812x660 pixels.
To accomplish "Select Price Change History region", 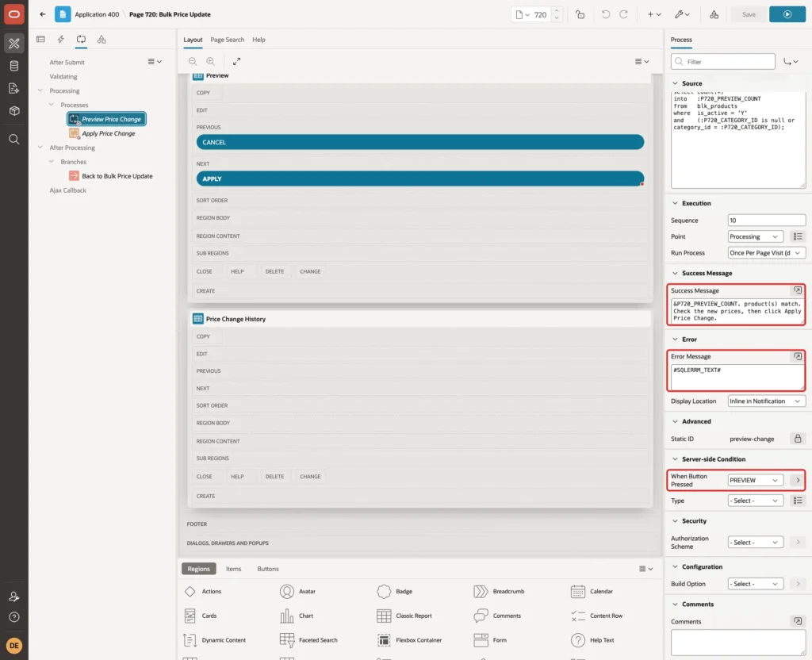I will point(236,319).
